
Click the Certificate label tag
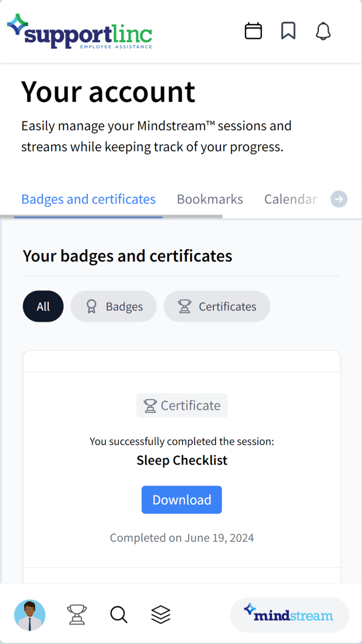[x=182, y=405]
